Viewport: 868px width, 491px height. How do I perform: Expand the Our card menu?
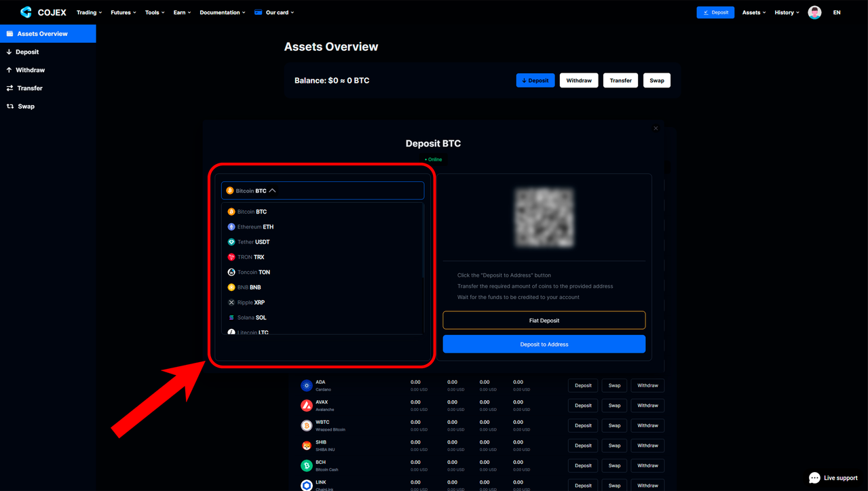[x=280, y=12]
